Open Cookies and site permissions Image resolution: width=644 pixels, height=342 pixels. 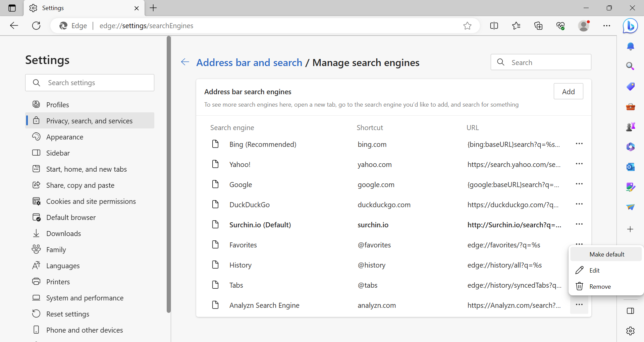click(x=90, y=201)
